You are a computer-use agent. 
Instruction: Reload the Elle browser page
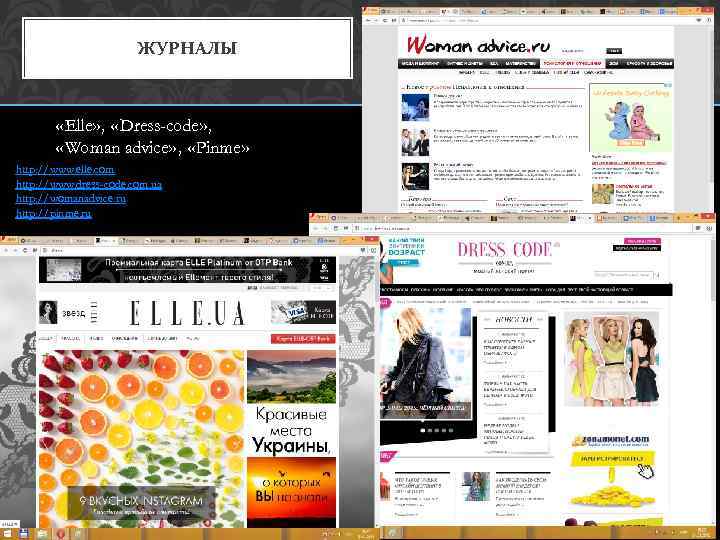[25, 250]
